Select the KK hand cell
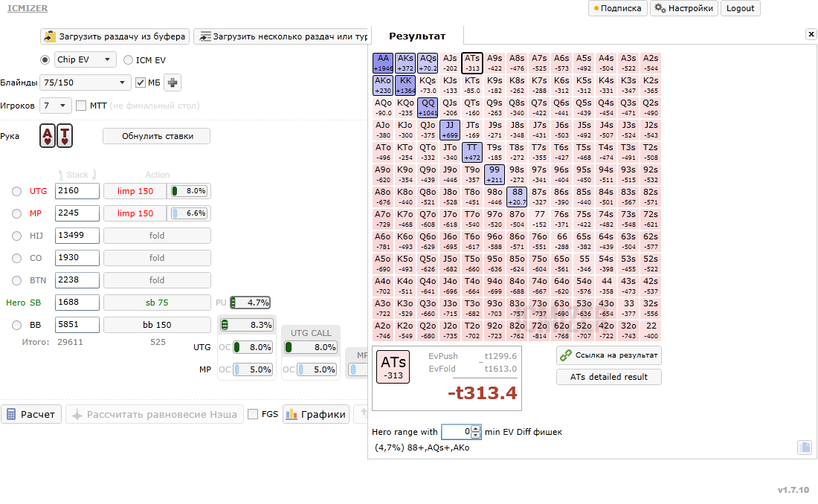This screenshot has height=504, width=818. click(x=405, y=85)
